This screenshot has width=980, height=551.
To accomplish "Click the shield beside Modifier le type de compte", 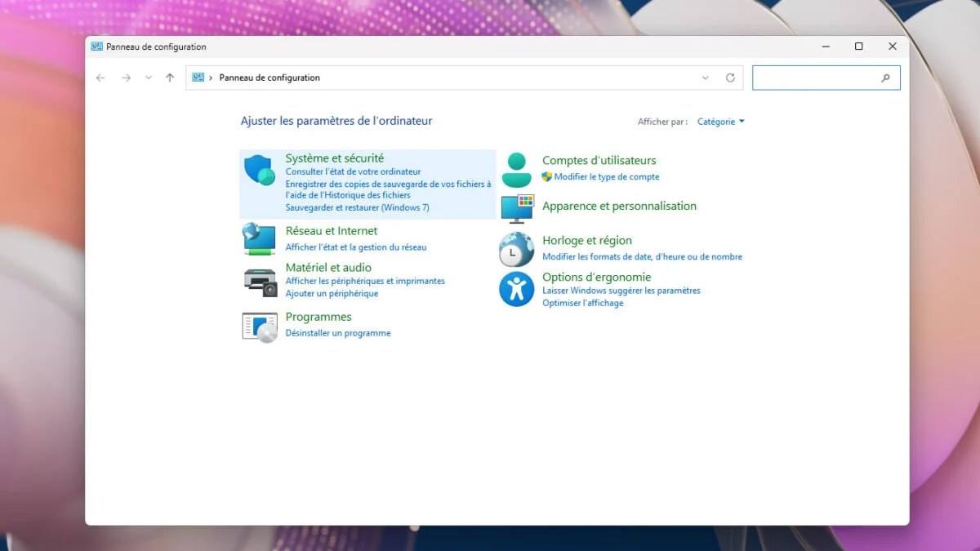I will [547, 176].
